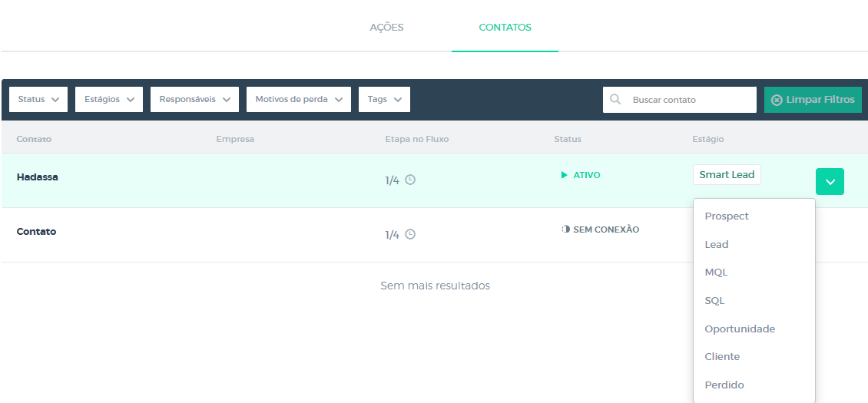Click the Contato column header
Screen dimensions: 868x403
tap(34, 139)
